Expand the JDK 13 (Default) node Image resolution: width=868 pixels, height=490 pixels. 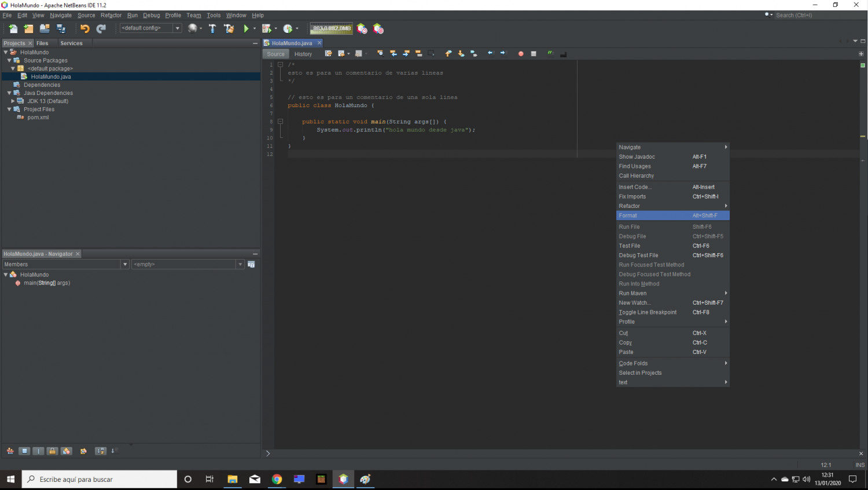tap(13, 101)
